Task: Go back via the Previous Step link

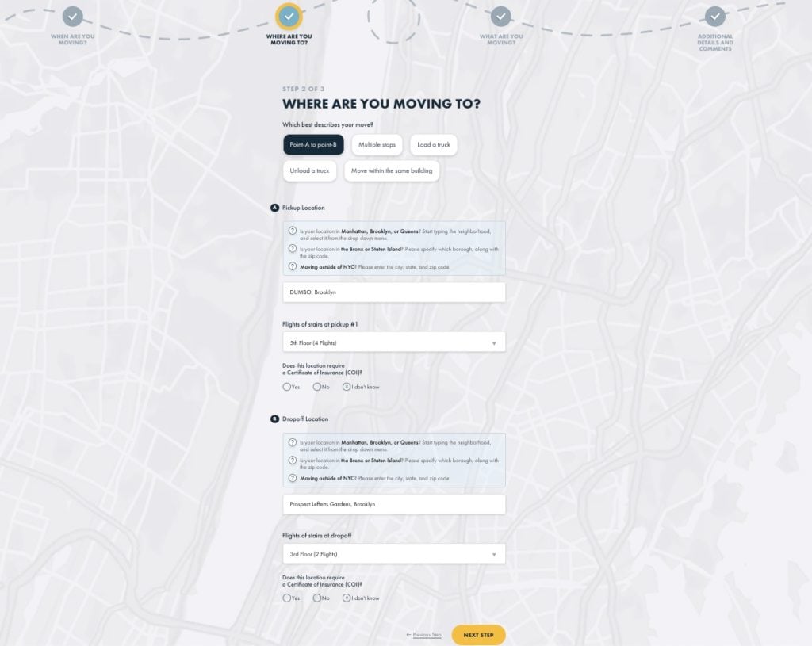Action: pos(423,635)
